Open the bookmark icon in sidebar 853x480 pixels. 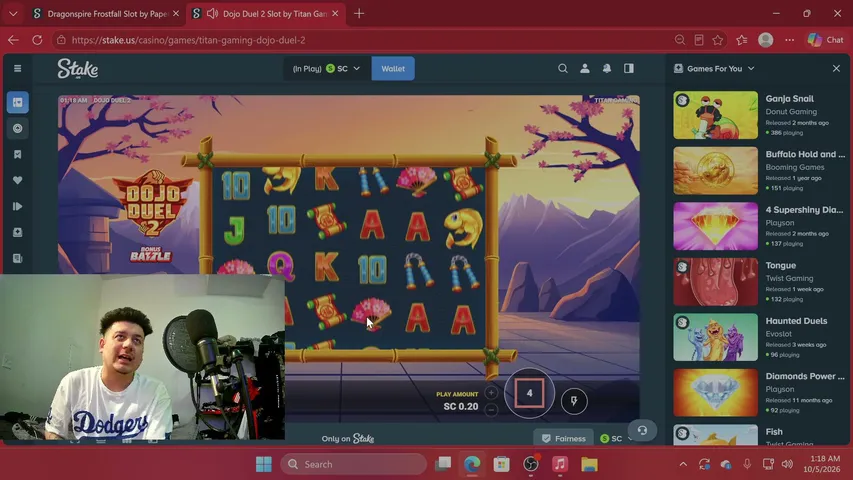coord(17,155)
